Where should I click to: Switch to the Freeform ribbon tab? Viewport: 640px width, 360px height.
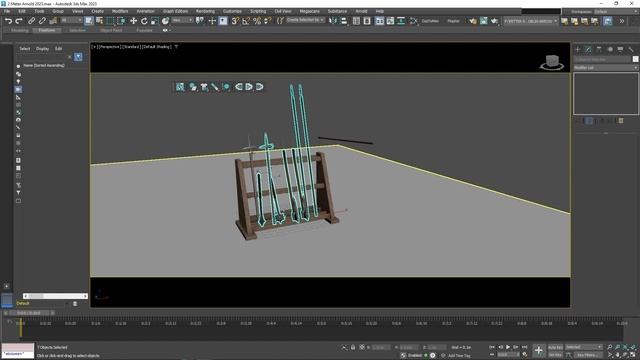click(x=47, y=30)
